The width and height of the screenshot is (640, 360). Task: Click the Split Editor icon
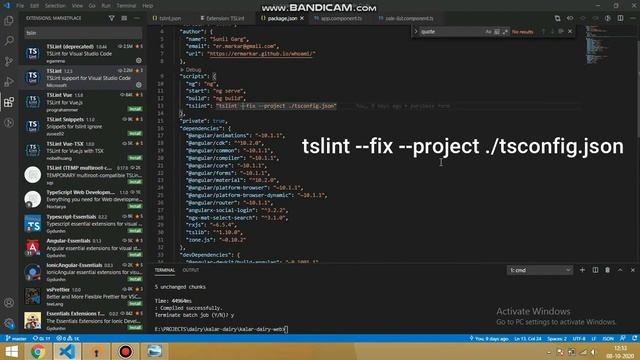click(x=620, y=18)
